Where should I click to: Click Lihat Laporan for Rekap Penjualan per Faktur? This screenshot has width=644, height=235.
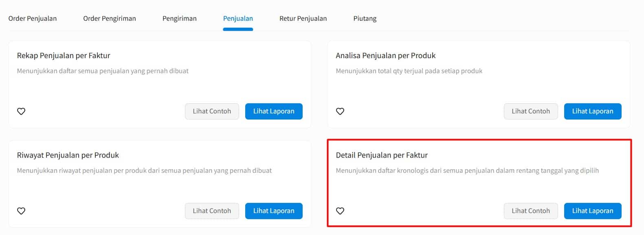[274, 111]
